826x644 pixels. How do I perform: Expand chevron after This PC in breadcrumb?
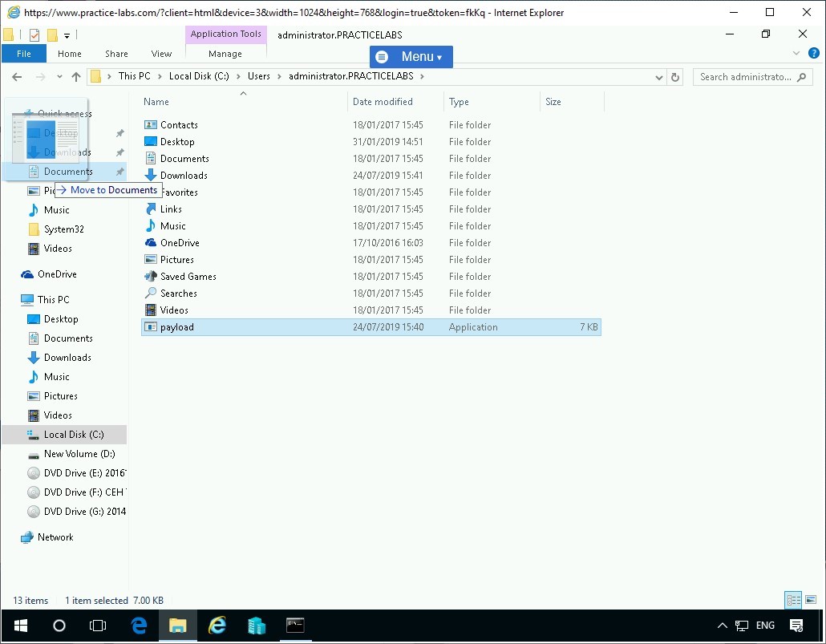coord(160,76)
